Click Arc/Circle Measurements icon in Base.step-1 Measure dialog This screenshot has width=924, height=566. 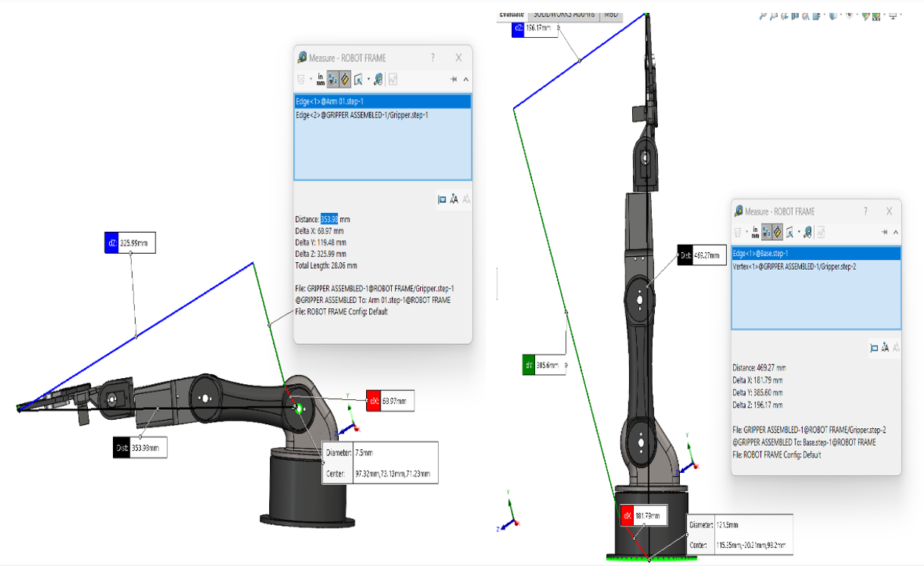pos(738,232)
